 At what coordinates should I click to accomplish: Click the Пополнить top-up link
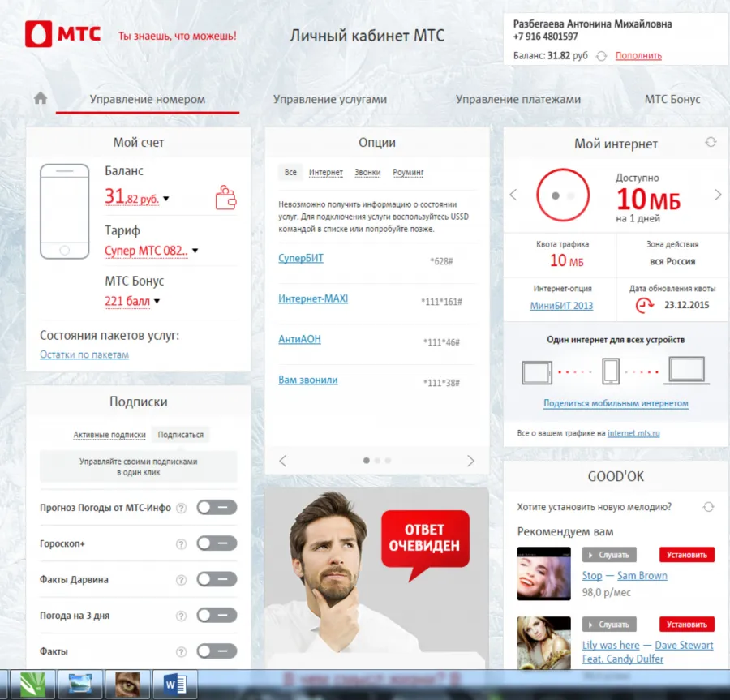[x=638, y=56]
